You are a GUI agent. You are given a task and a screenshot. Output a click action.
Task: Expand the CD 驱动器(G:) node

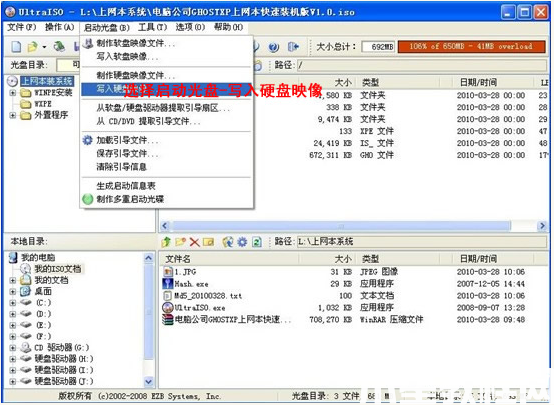13,348
